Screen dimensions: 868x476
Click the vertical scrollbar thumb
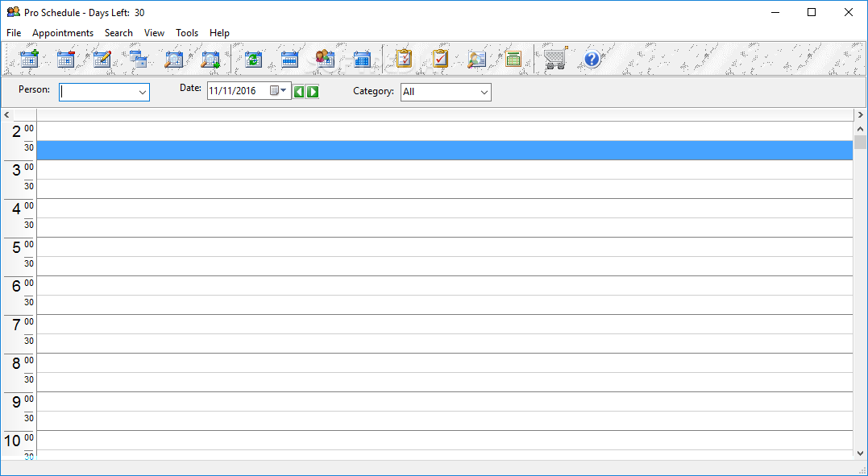pyautogui.click(x=860, y=143)
